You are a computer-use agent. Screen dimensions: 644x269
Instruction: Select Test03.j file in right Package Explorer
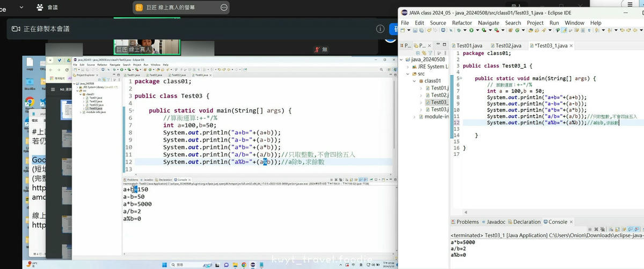436,109
